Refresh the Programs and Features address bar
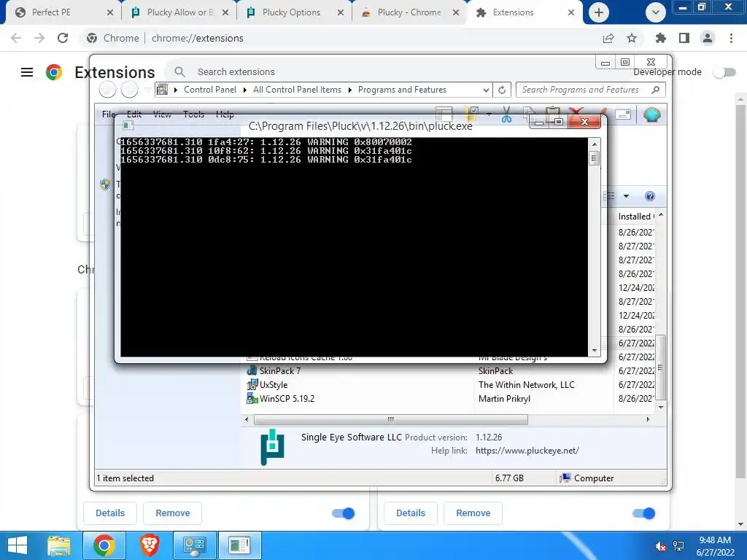The width and height of the screenshot is (747, 560). 502,90
